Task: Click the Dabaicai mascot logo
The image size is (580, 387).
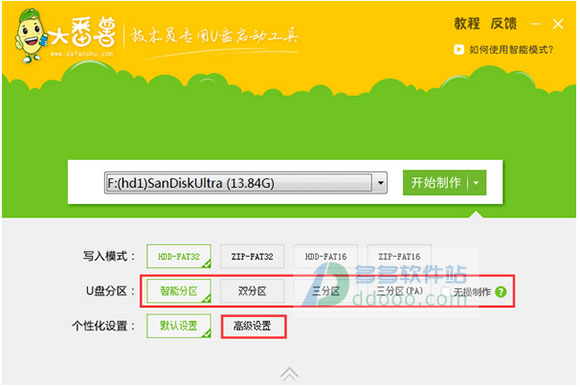Action: tap(31, 36)
